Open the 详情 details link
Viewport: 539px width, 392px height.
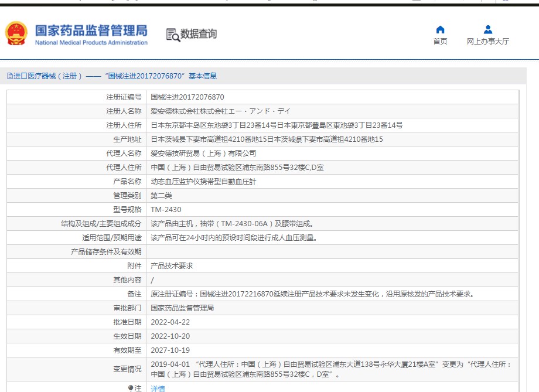pos(158,388)
